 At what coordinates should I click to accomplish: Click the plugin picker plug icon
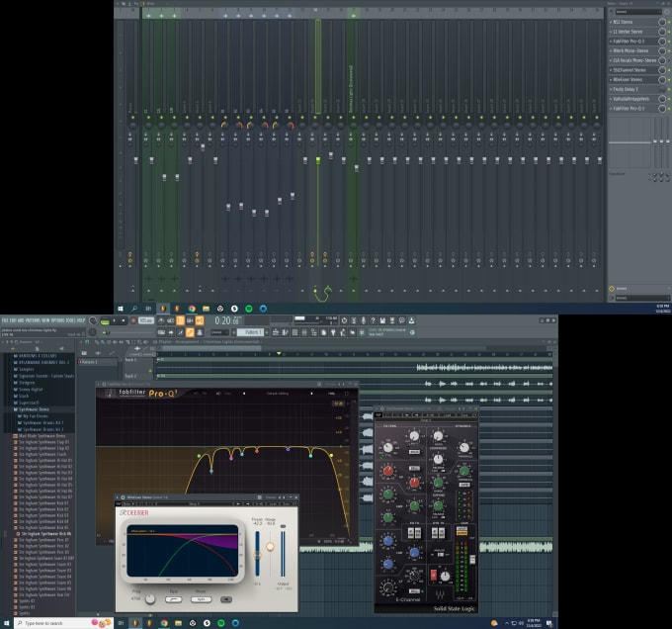point(333,332)
